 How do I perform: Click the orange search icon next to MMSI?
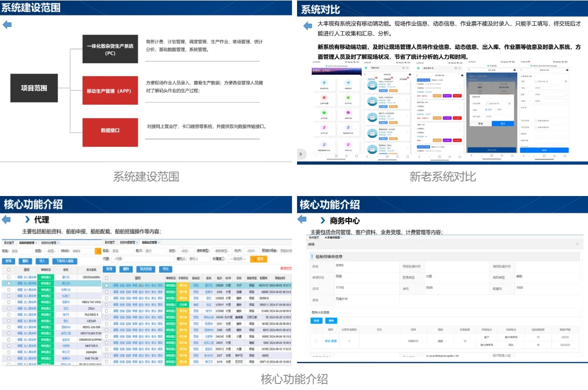98,251
